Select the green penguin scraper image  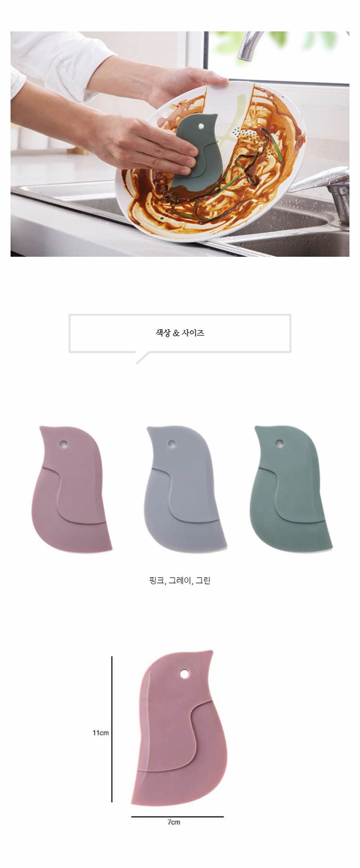291,489
